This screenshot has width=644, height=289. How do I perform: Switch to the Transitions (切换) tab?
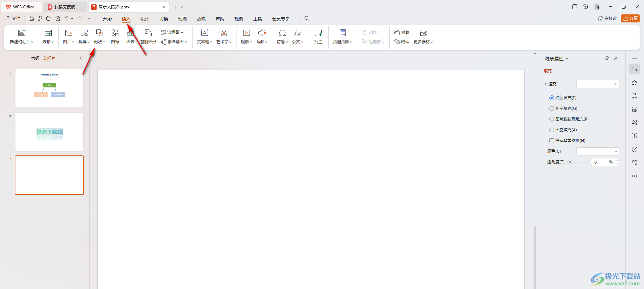tap(164, 19)
